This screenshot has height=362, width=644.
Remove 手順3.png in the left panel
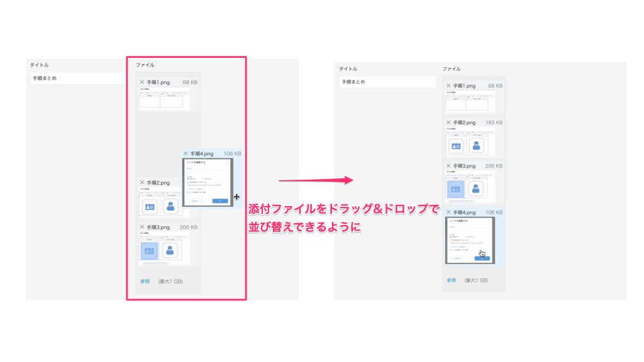tap(142, 227)
